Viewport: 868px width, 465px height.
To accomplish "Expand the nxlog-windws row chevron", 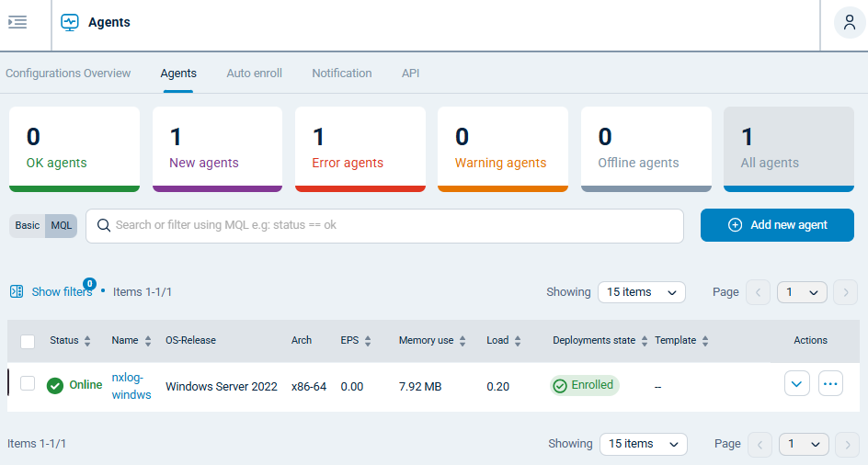I will (797, 384).
